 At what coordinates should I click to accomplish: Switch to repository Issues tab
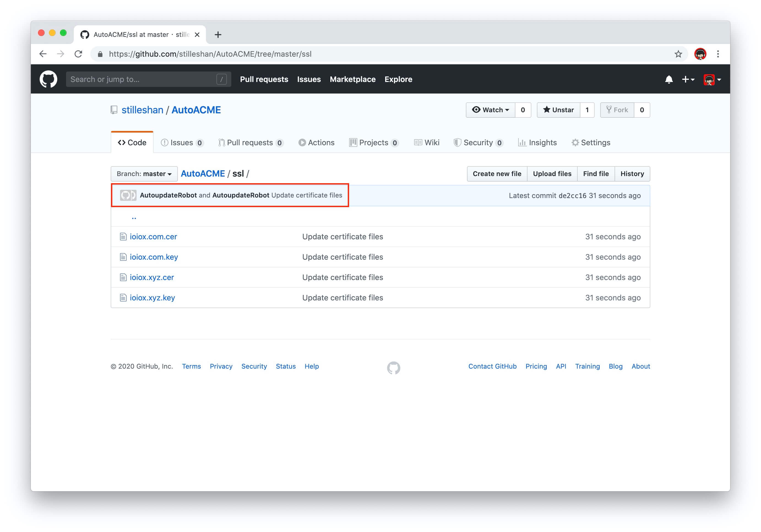pyautogui.click(x=182, y=142)
